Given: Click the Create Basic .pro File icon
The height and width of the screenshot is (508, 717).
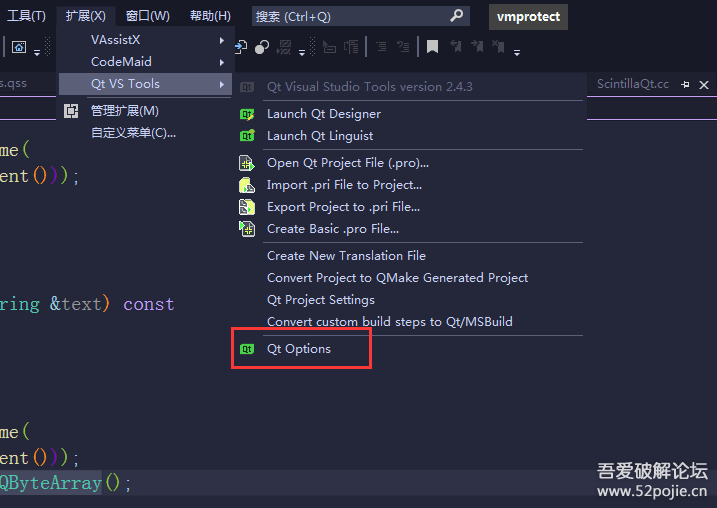Looking at the screenshot, I should click(247, 229).
